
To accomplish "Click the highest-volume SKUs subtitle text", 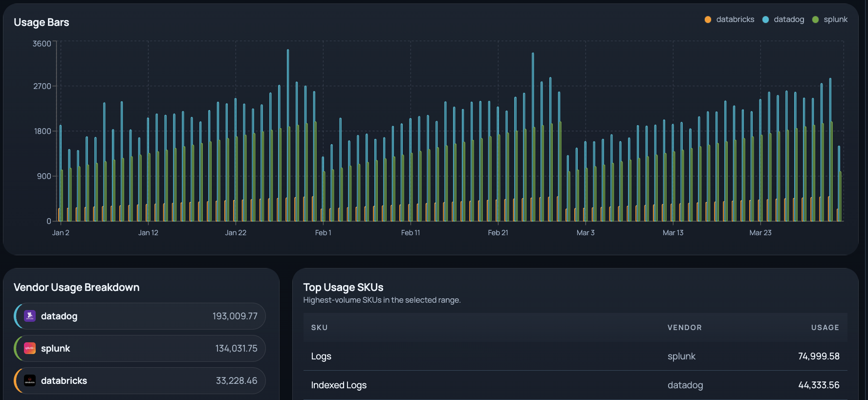I will point(382,300).
